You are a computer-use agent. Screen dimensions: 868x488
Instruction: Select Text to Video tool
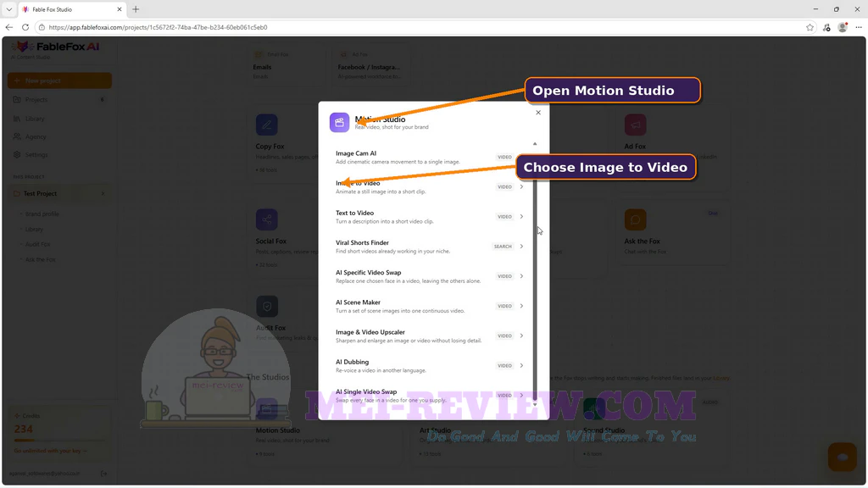(430, 217)
